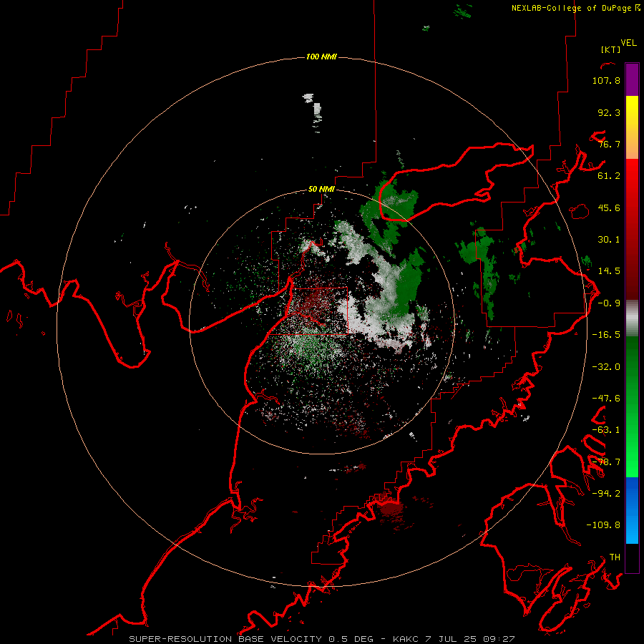Click the 76.7 legend value
This screenshot has width=644, height=644.
[x=609, y=144]
